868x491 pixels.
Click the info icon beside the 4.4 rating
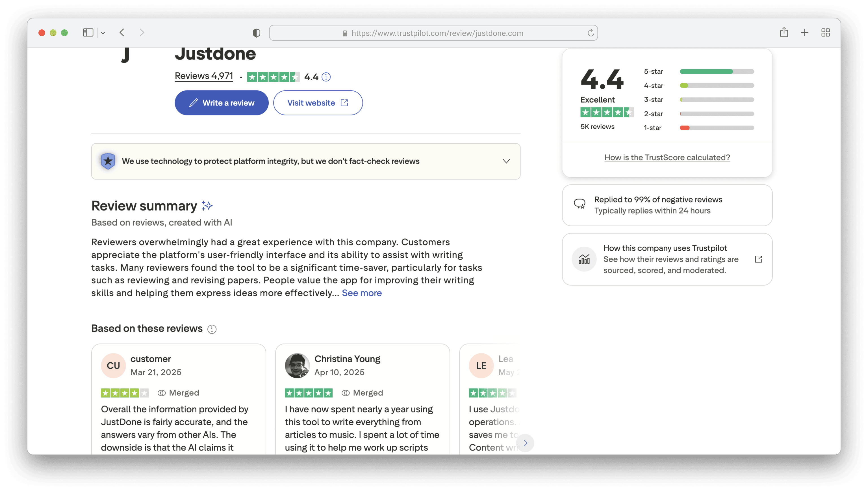(326, 77)
